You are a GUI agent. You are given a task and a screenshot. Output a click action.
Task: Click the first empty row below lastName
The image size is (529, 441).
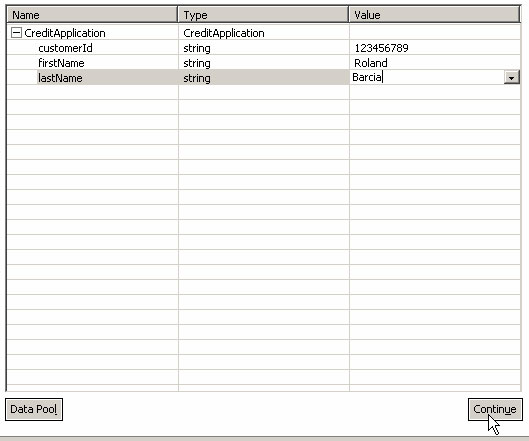(x=263, y=92)
